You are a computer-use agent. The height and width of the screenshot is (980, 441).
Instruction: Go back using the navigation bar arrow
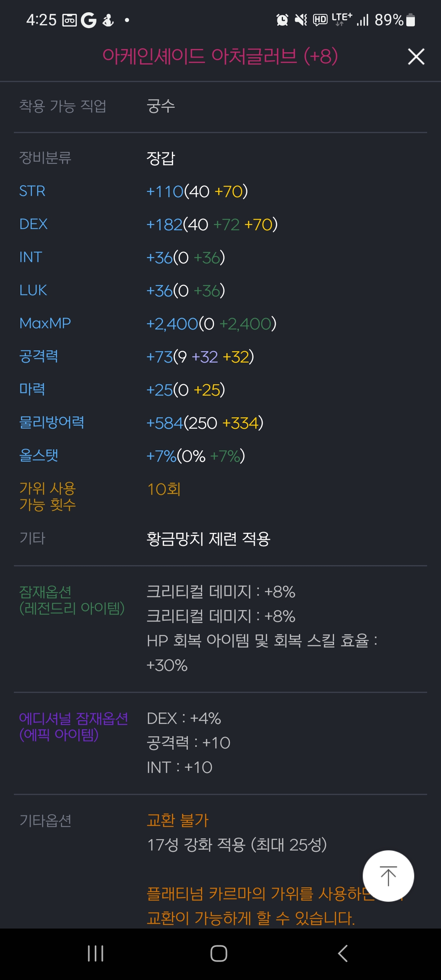[343, 954]
